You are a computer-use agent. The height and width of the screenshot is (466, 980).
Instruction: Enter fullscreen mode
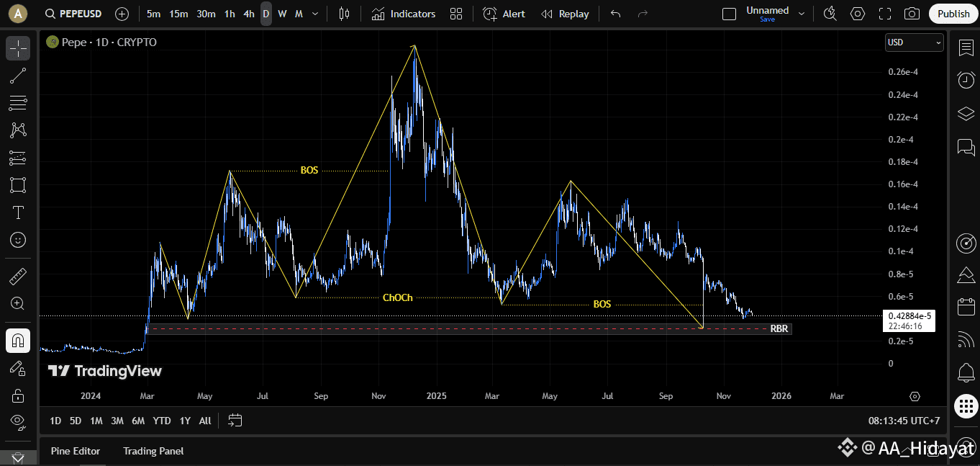click(885, 14)
